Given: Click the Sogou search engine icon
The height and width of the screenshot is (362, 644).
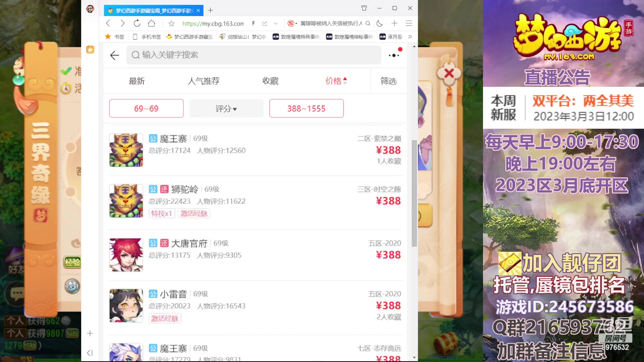Looking at the screenshot, I should (291, 23).
